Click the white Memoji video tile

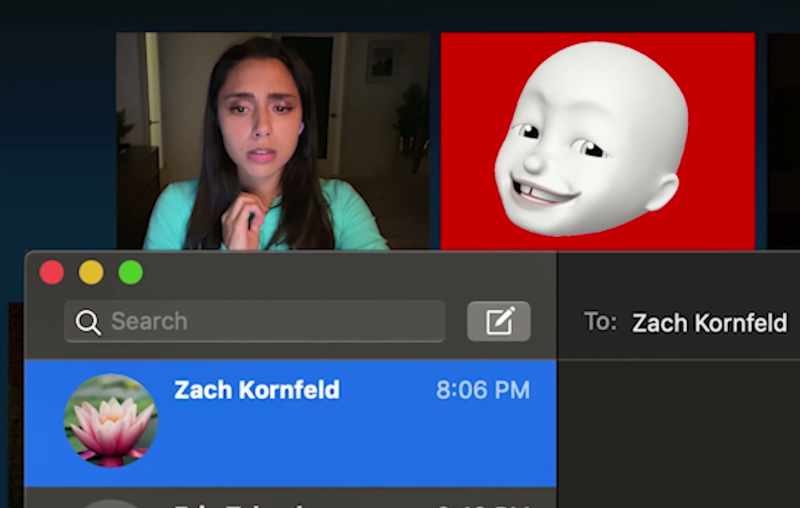click(598, 141)
